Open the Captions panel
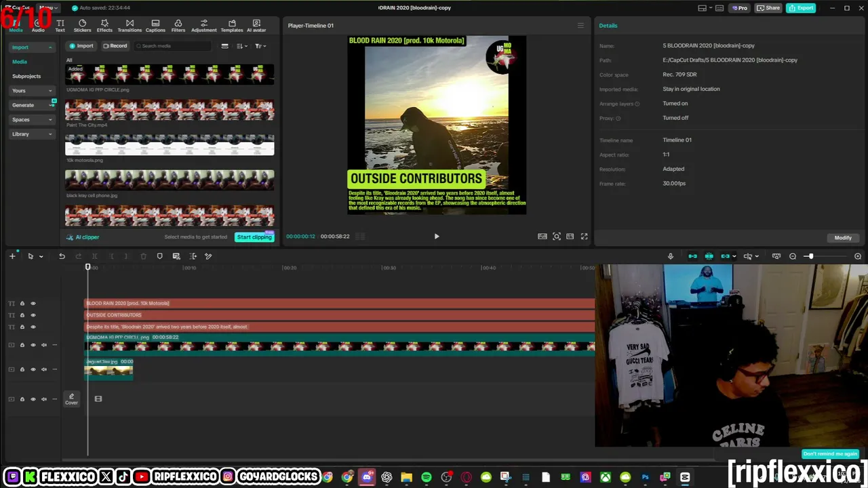 (x=155, y=26)
